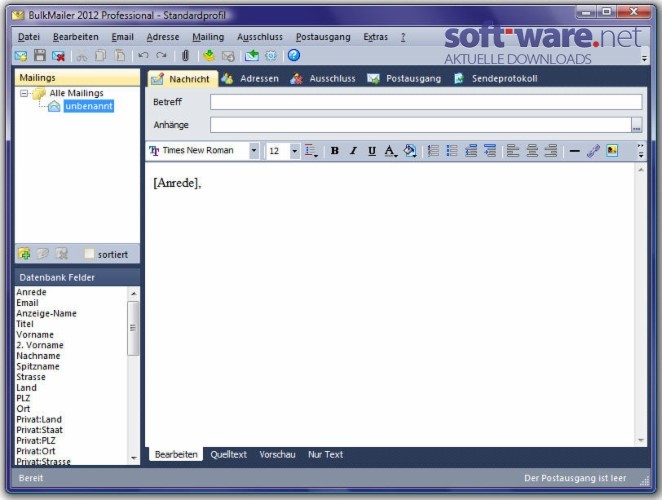Click send mailing green arrow icon
This screenshot has width=662, height=500.
pos(252,55)
